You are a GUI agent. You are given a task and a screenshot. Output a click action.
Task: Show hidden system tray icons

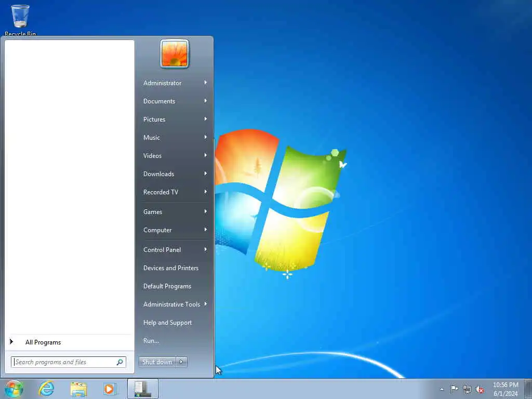coord(442,389)
